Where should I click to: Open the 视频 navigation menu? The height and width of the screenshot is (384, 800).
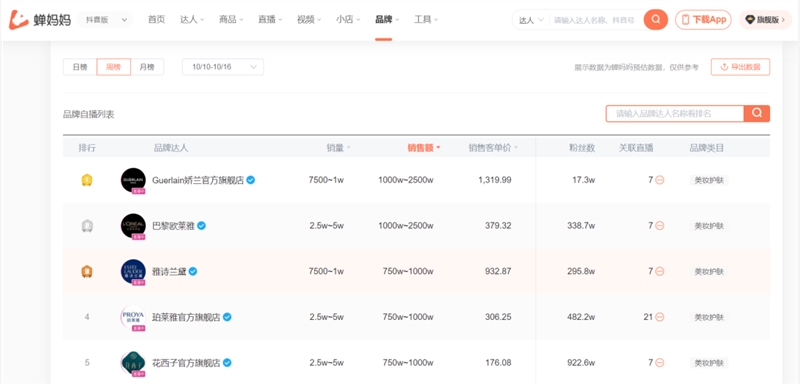309,20
